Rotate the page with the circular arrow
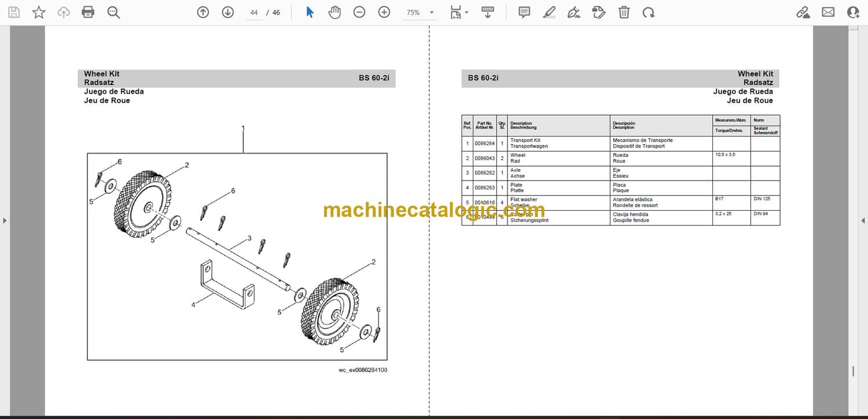 649,12
